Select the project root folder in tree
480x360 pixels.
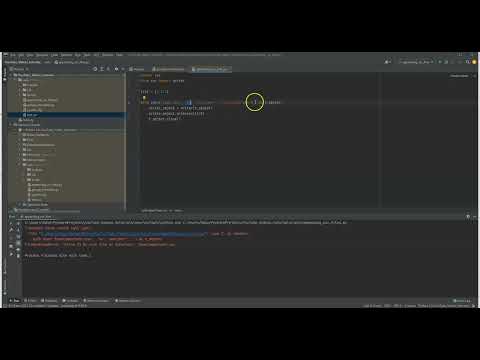pos(36,75)
